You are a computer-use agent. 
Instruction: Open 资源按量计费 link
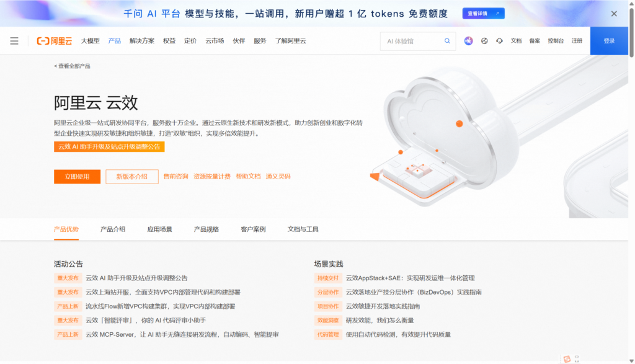point(212,177)
